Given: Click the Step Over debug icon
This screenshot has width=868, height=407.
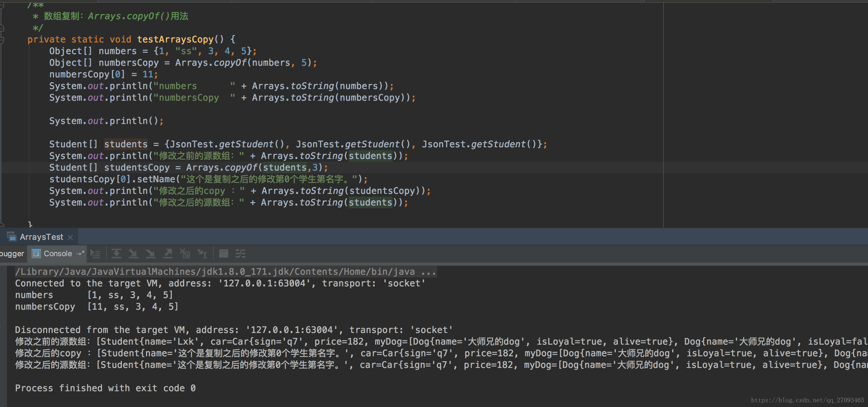Looking at the screenshot, I should tap(116, 254).
